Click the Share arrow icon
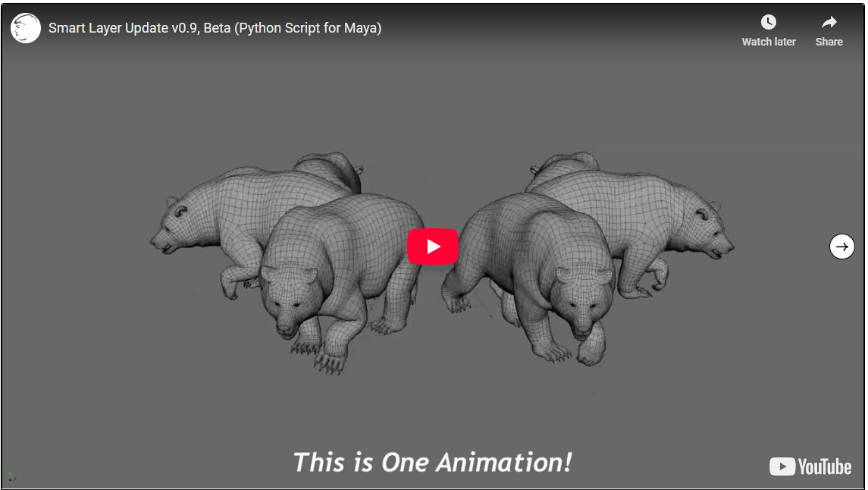The height and width of the screenshot is (490, 868). click(x=829, y=22)
